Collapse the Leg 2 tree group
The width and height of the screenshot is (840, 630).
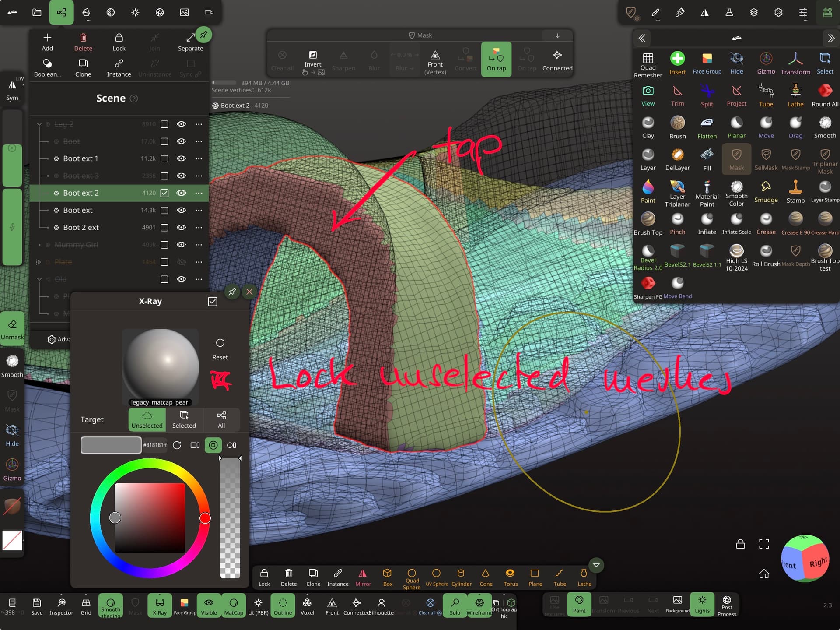click(39, 124)
